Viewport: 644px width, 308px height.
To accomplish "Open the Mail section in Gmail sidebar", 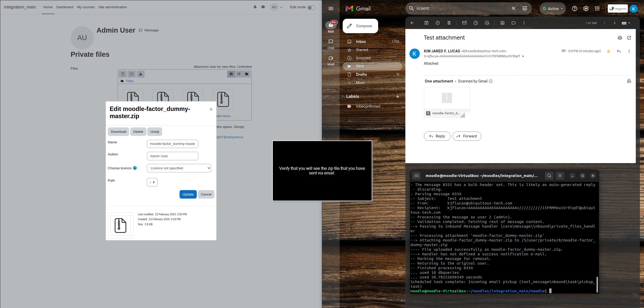I will (x=331, y=27).
